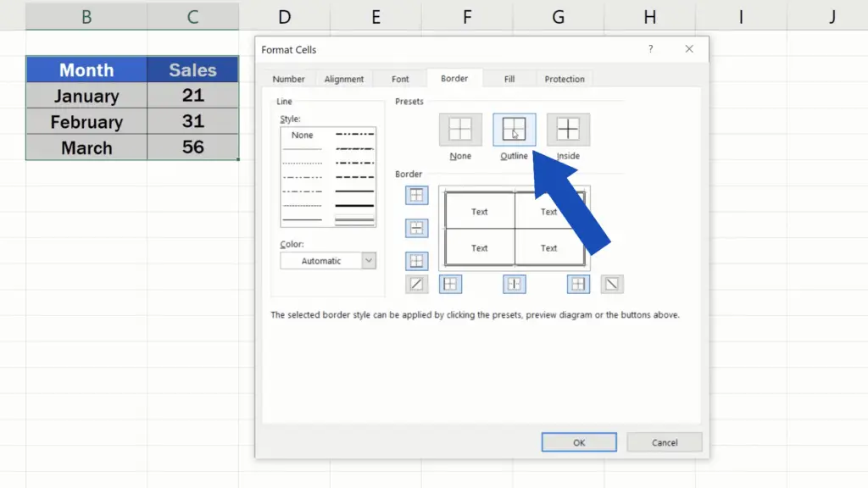Apply the None border preset
The image size is (868, 488).
[460, 130]
